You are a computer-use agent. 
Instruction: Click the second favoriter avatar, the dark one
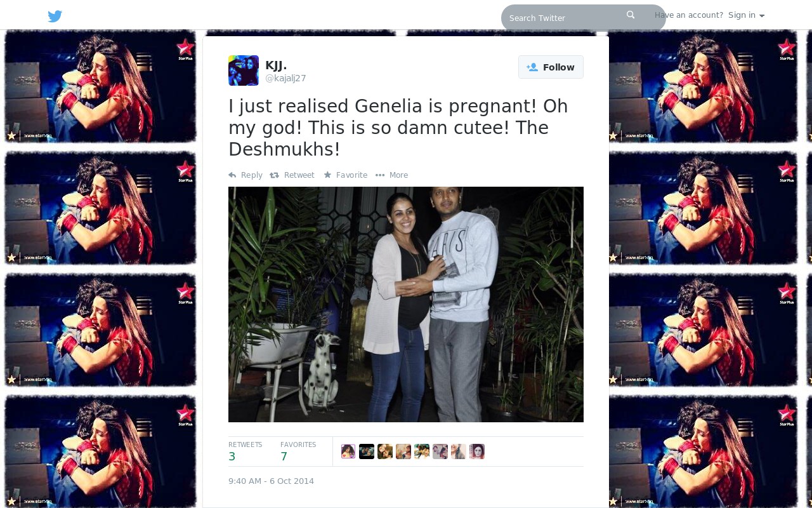point(367,451)
